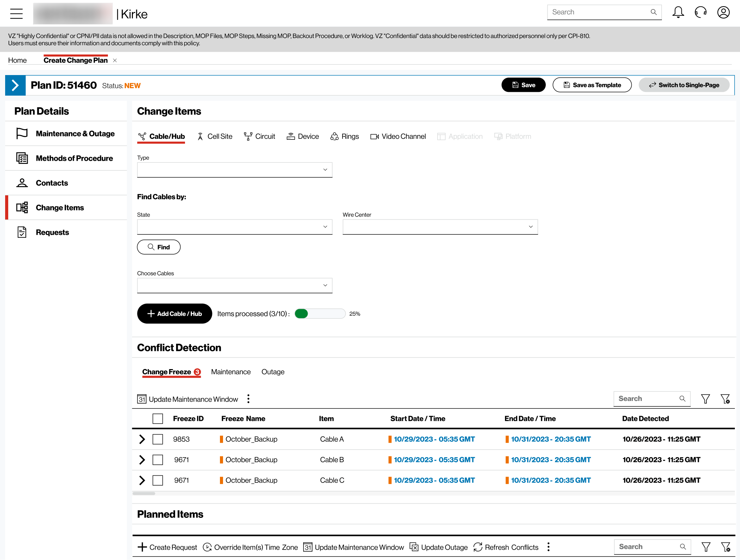Expand the Cable A freeze row
Image resolution: width=740 pixels, height=560 pixels.
[x=142, y=439]
